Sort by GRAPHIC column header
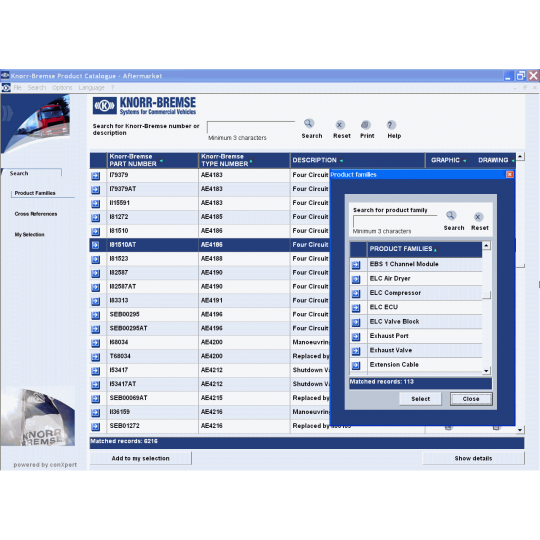This screenshot has width=540, height=540. 448,160
